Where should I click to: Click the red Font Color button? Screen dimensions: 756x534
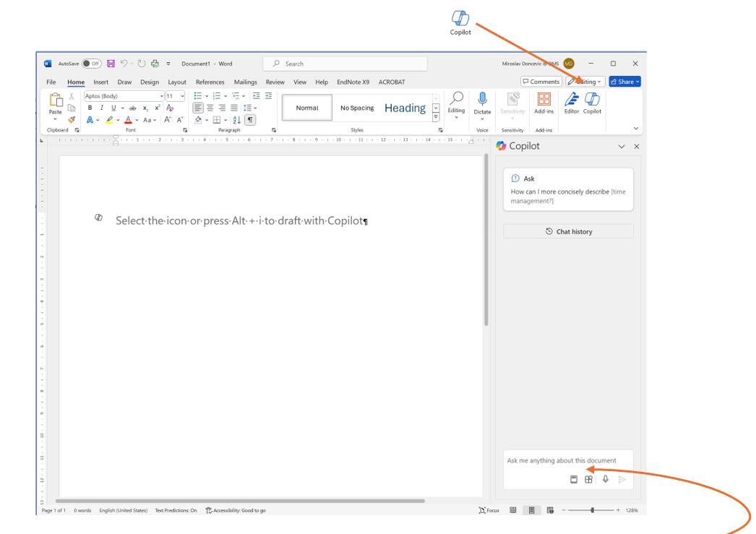point(128,120)
